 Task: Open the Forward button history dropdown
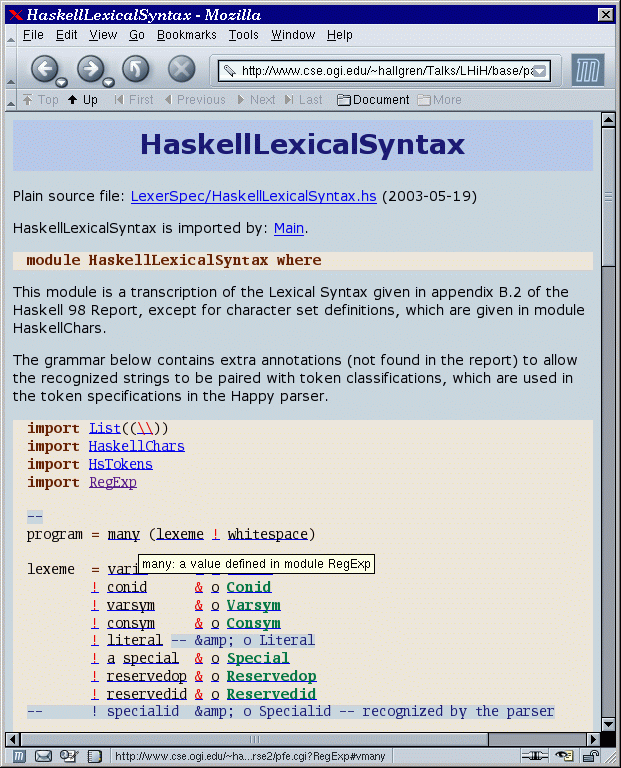(x=107, y=83)
